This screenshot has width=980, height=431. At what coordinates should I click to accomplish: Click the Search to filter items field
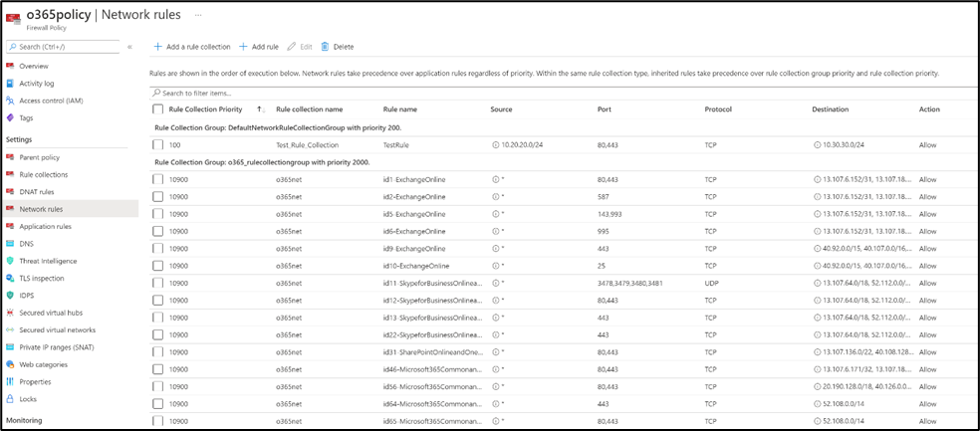pyautogui.click(x=398, y=93)
